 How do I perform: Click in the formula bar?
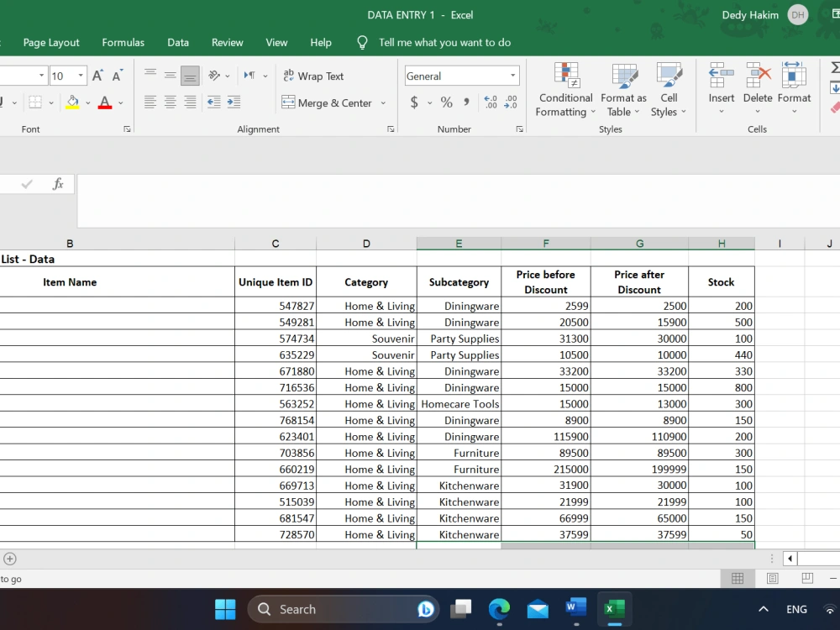459,201
